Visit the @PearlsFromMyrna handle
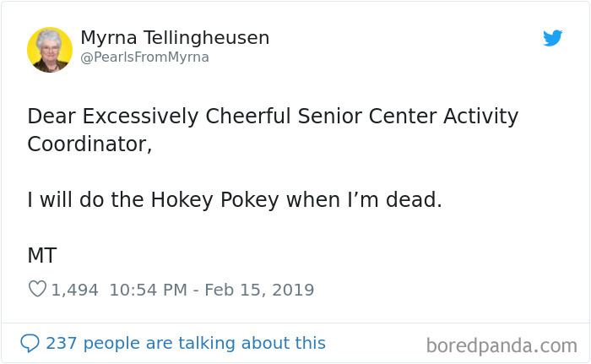Image resolution: width=591 pixels, height=364 pixels. [144, 57]
